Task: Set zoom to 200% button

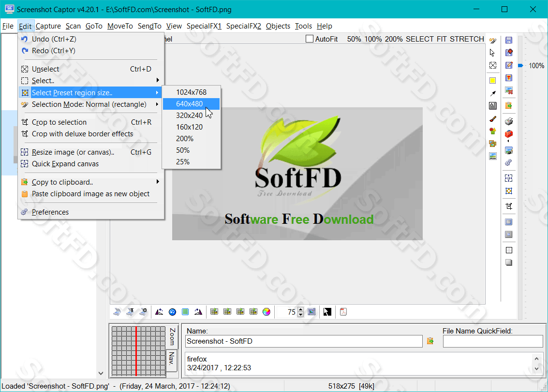Action: tap(394, 39)
